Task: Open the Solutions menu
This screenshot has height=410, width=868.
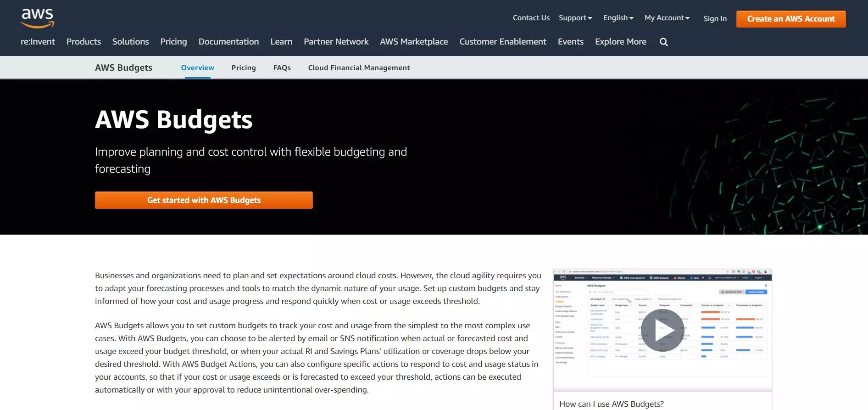Action: click(x=130, y=42)
